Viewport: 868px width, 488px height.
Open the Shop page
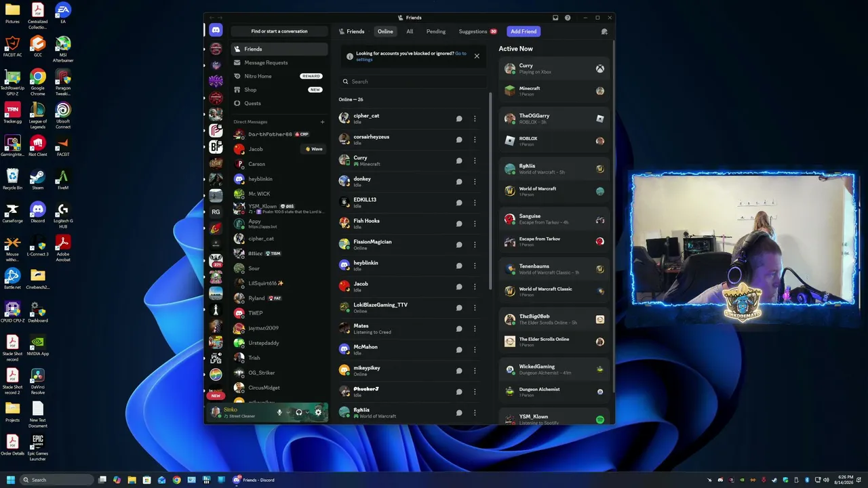click(x=279, y=89)
